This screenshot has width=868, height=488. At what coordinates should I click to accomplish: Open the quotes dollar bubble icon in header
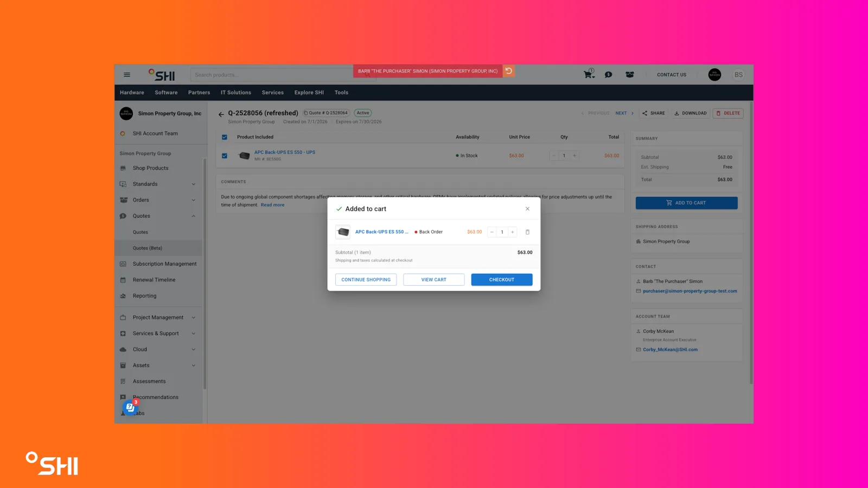[609, 75]
